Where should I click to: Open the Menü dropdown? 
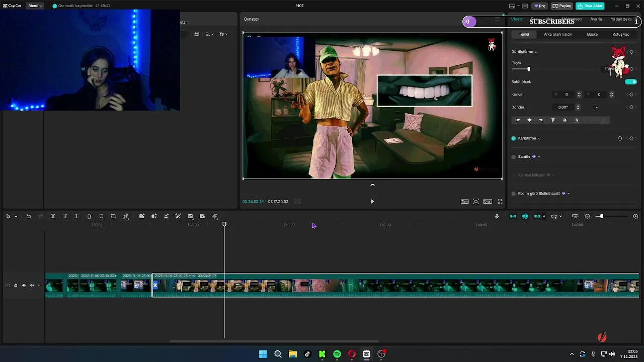click(x=35, y=6)
